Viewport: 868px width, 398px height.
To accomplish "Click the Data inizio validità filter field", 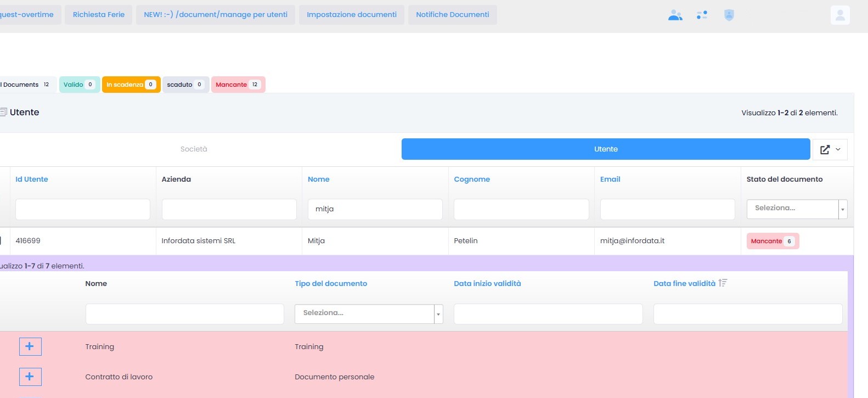I will click(548, 314).
